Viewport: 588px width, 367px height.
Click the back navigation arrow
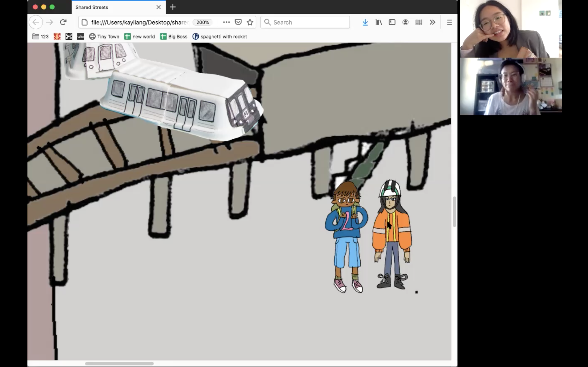36,22
